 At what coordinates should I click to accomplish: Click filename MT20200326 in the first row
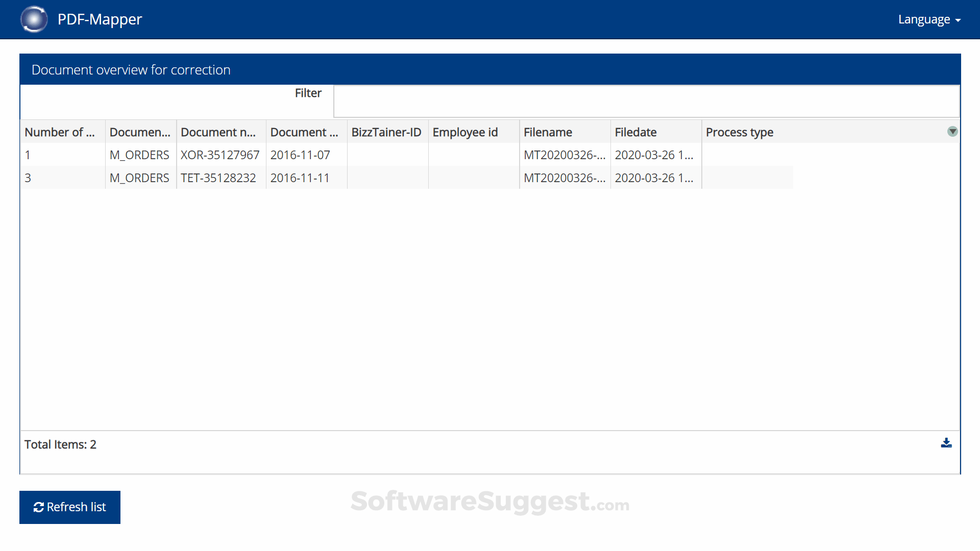coord(565,155)
